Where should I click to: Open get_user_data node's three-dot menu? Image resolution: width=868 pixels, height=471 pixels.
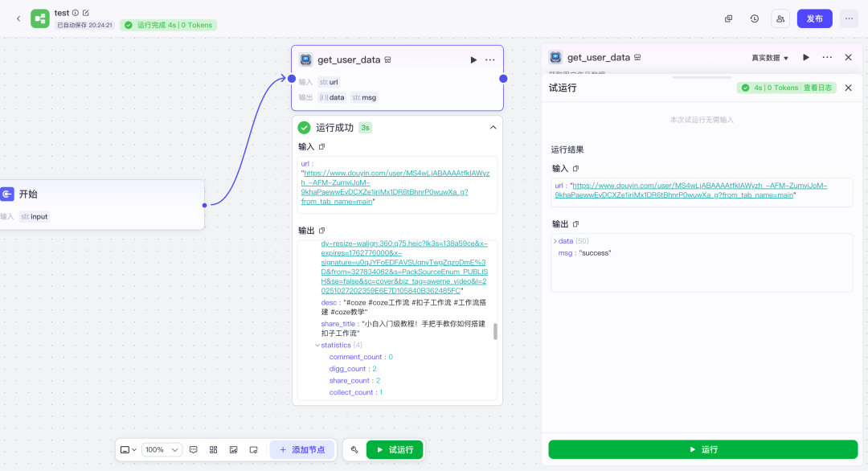tap(490, 59)
